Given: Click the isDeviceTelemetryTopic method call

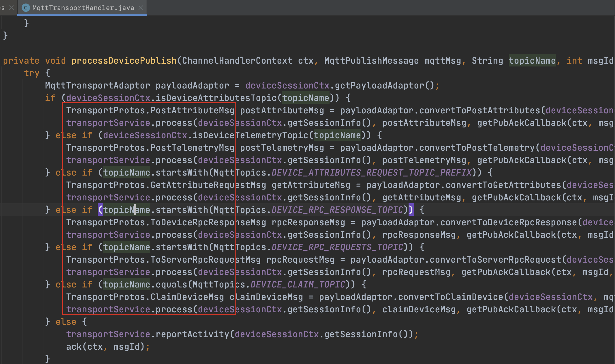Looking at the screenshot, I should (250, 135).
